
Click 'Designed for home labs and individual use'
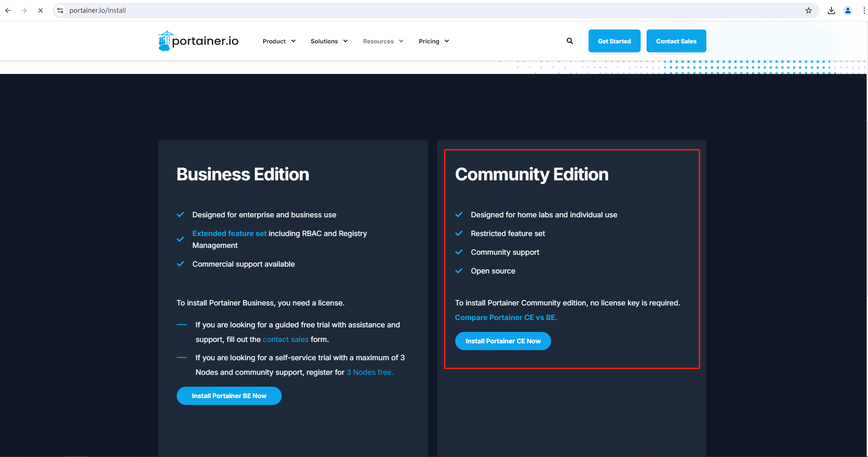click(544, 215)
